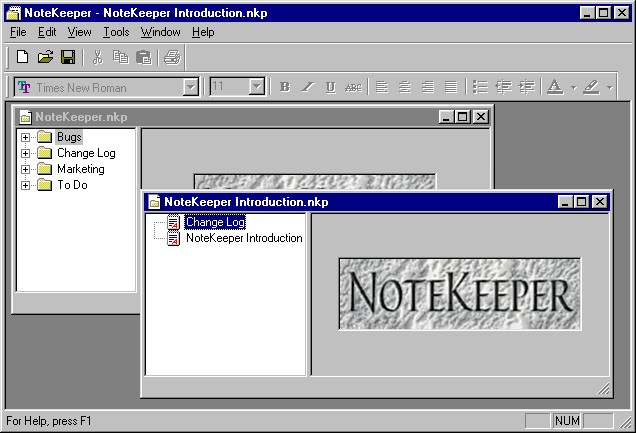Click the second indent icon before font color

(527, 87)
